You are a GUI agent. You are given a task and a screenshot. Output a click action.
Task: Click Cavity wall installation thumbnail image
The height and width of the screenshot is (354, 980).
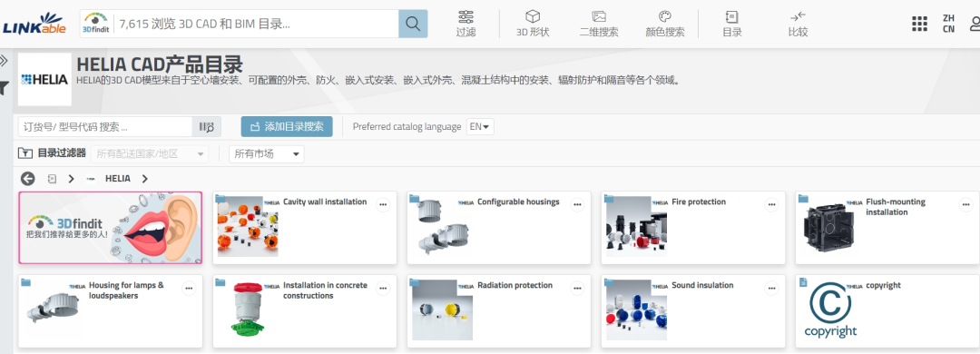click(x=248, y=226)
